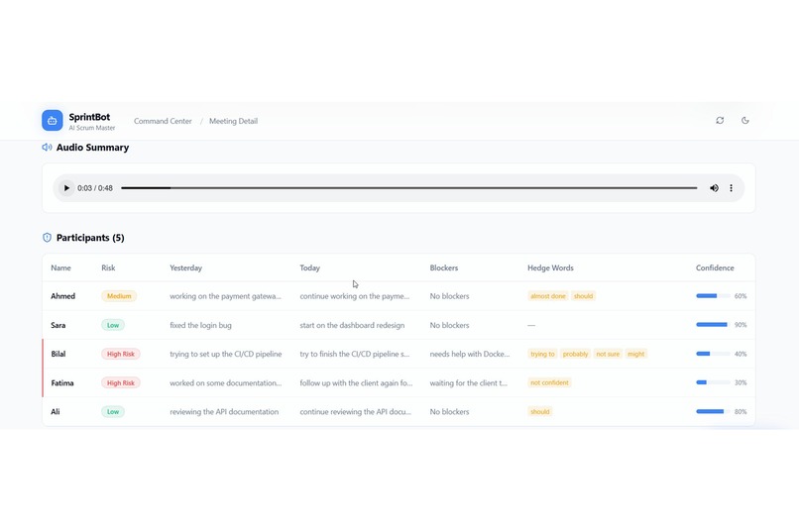Click the 'not confident' hedge word tag
Image resolution: width=799 pixels, height=532 pixels.
pos(549,382)
